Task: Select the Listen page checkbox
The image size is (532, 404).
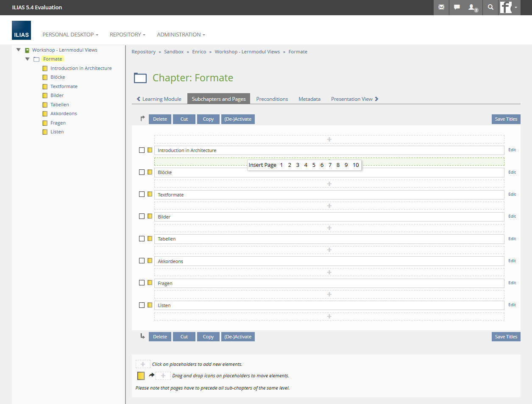Action: pyautogui.click(x=142, y=305)
